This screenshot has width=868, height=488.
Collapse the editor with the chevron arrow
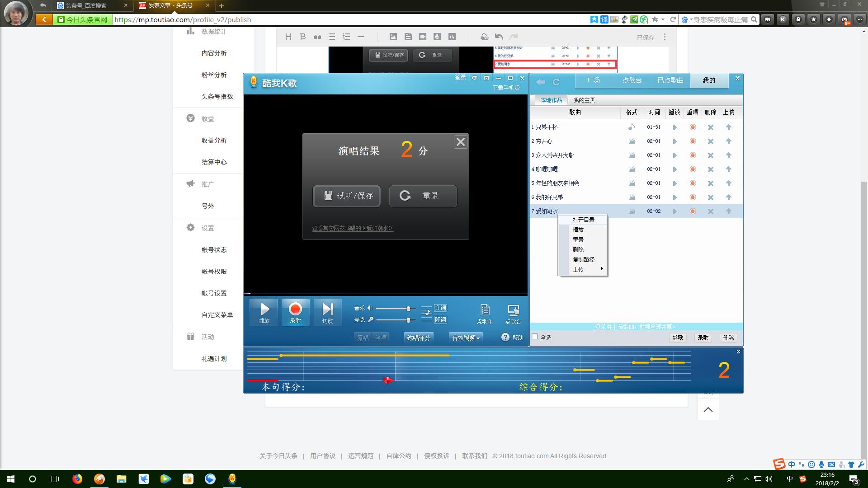pyautogui.click(x=708, y=409)
